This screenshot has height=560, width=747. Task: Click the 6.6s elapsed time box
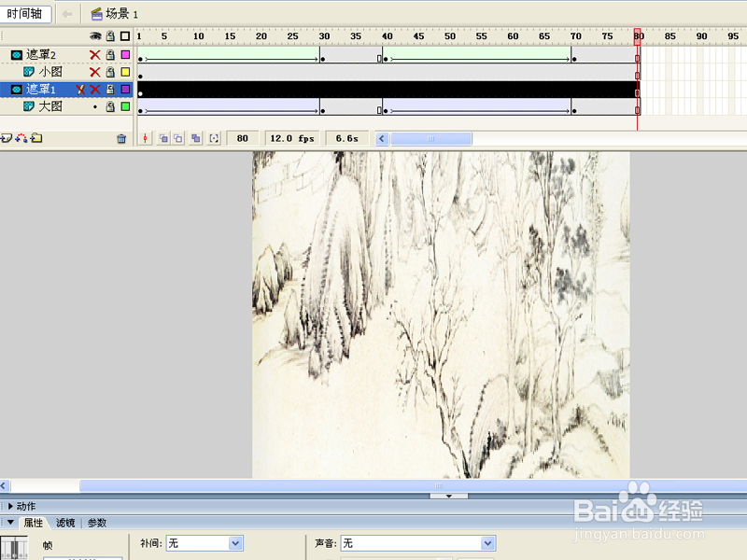346,138
